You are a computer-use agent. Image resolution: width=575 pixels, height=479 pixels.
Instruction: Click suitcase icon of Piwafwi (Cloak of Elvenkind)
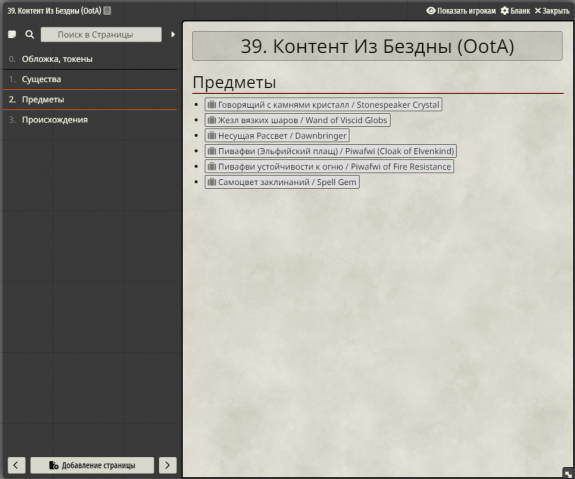click(212, 151)
